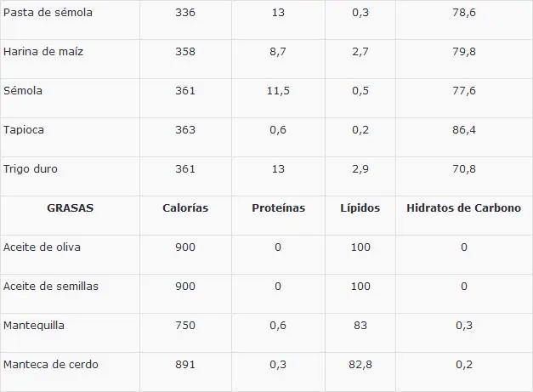Click the Lípidos column header
Viewport: 533px width, 392px height.
pos(360,208)
